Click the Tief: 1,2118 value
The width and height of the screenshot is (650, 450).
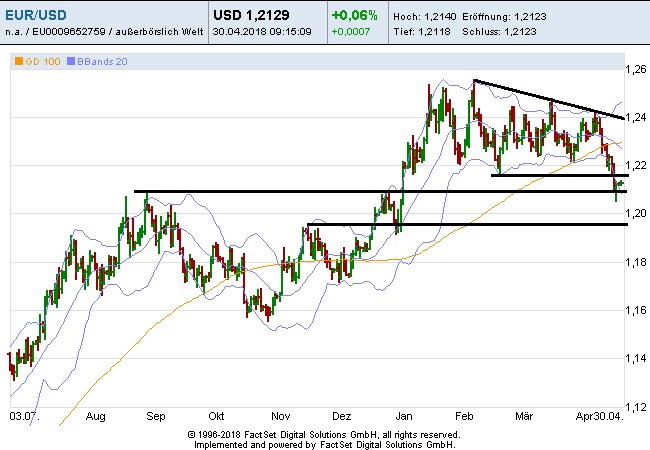click(x=422, y=31)
